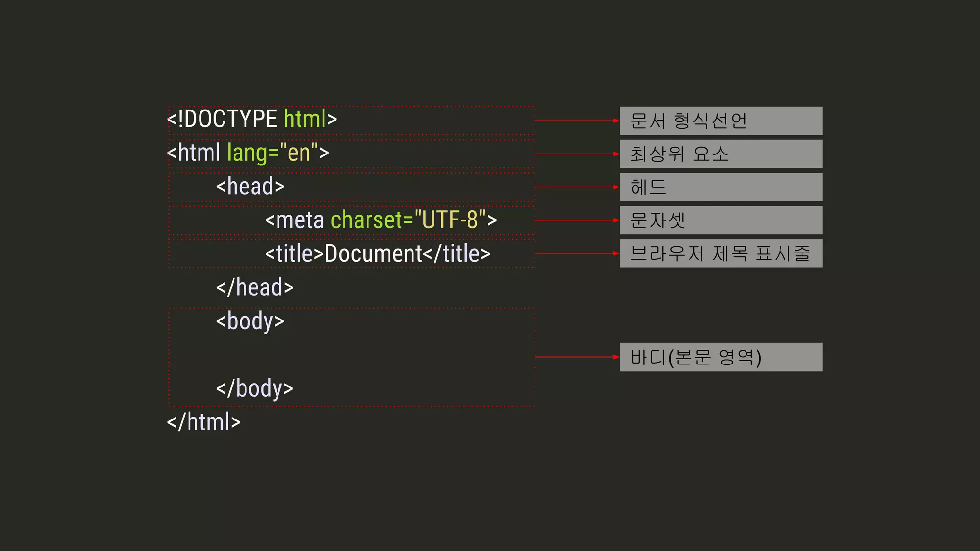Click the '브라우저 제목 표시줄' label box

721,253
